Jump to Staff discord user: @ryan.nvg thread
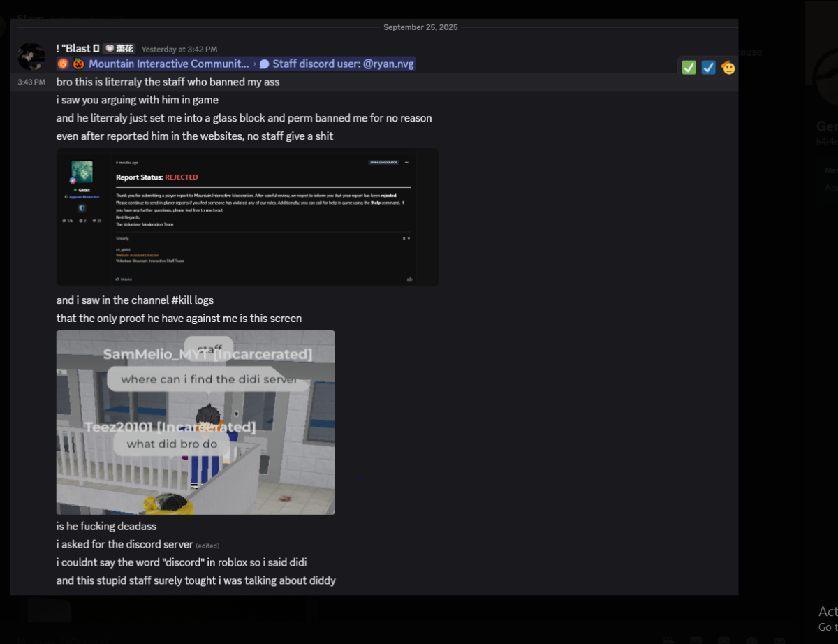This screenshot has height=644, width=838. coord(343,64)
